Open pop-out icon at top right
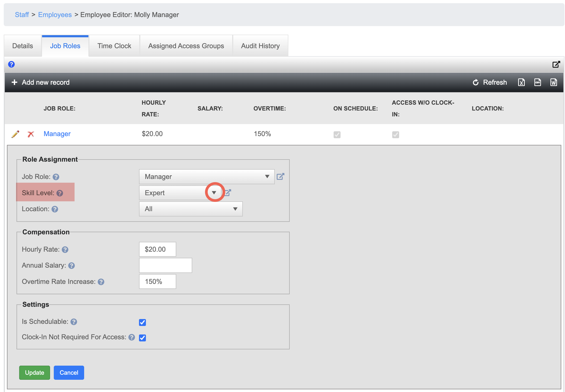 556,64
